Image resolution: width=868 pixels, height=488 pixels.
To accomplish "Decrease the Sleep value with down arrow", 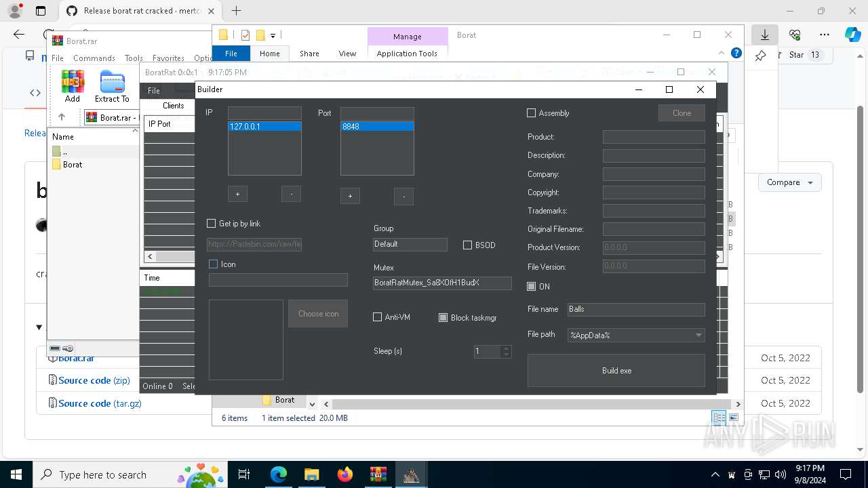I will [x=506, y=354].
